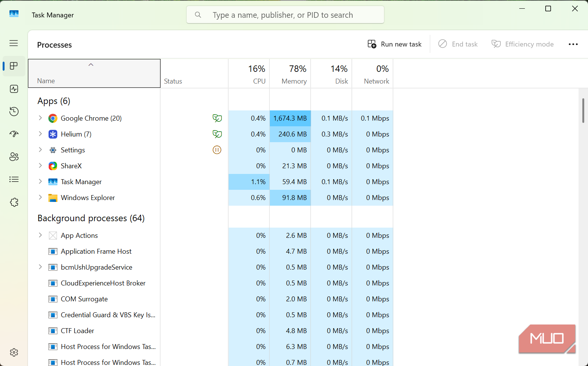This screenshot has width=588, height=366.
Task: Click the efficiency leaf icon for Helium
Action: 217,134
